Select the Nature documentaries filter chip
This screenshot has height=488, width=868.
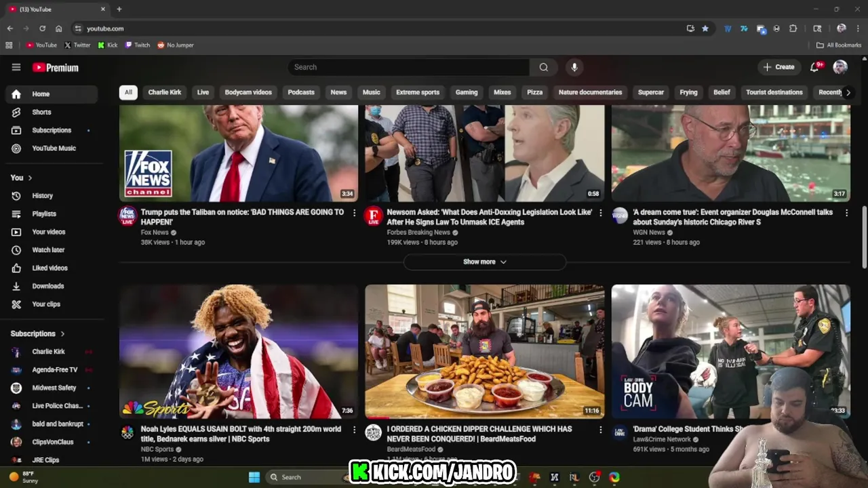[x=590, y=92]
